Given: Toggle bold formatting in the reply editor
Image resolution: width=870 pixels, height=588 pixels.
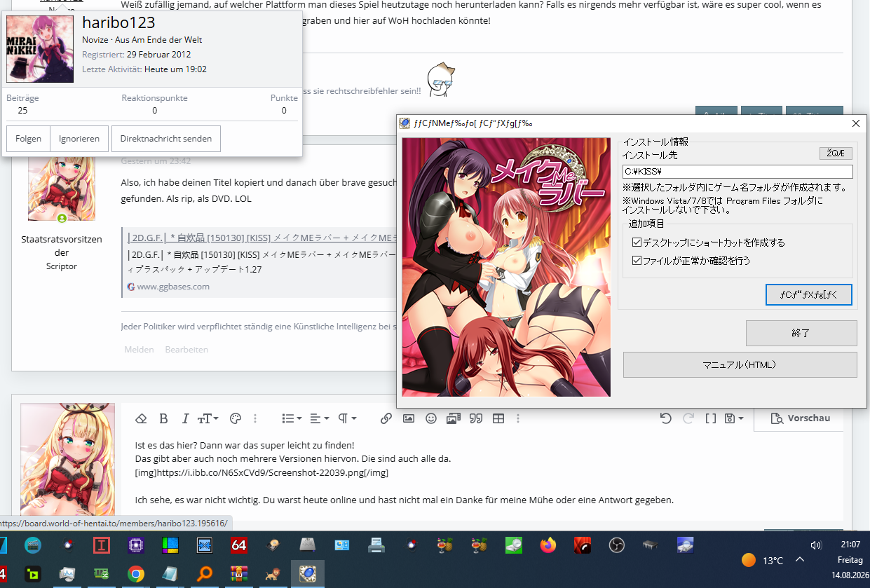Looking at the screenshot, I should [163, 418].
